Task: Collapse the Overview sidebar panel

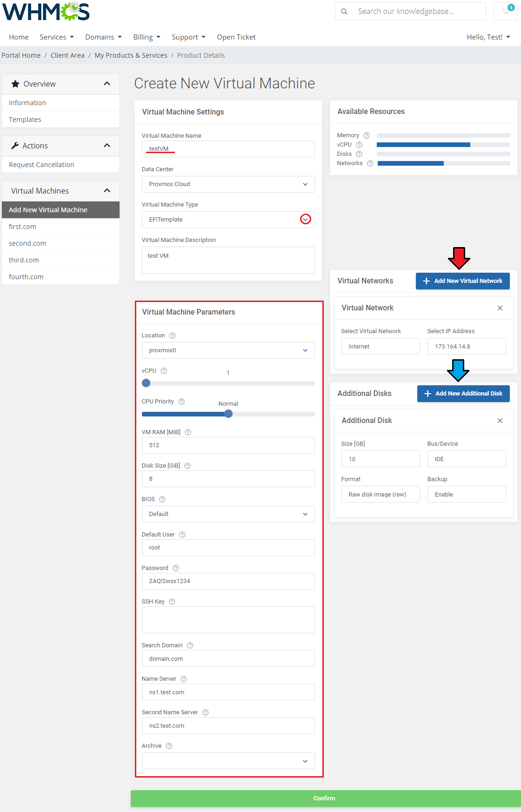Action: 107,84
